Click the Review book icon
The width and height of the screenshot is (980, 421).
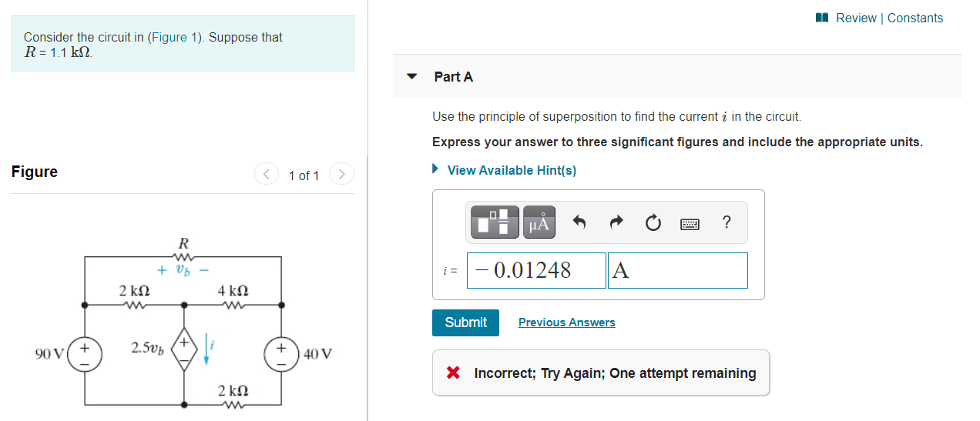coord(823,18)
